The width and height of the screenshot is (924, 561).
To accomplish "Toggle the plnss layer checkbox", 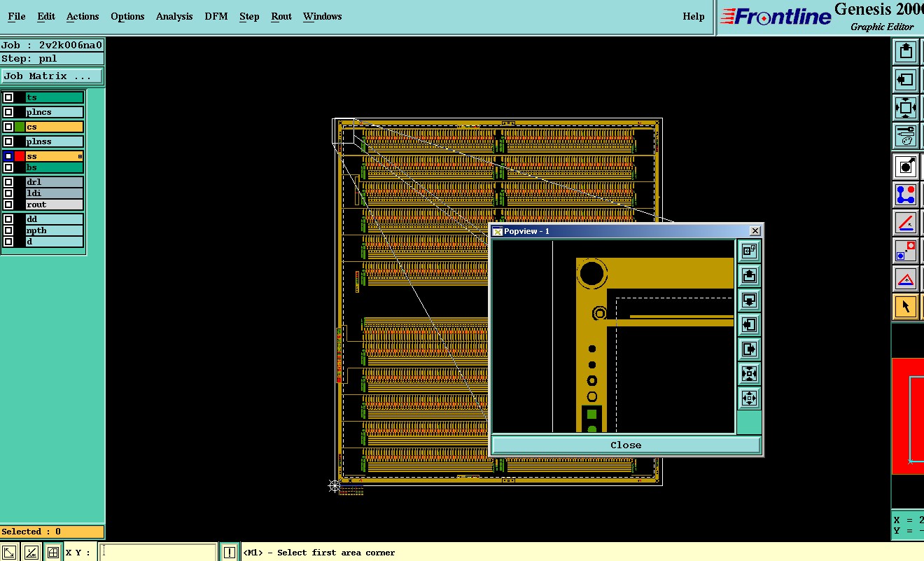I will click(8, 141).
